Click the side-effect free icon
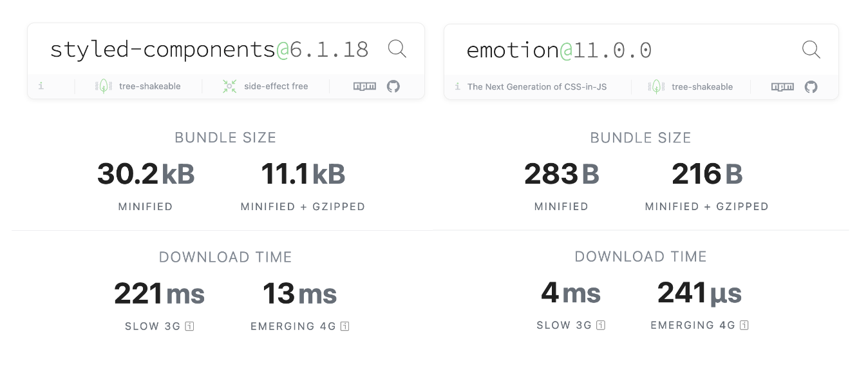Image resolution: width=868 pixels, height=370 pixels. (x=230, y=86)
